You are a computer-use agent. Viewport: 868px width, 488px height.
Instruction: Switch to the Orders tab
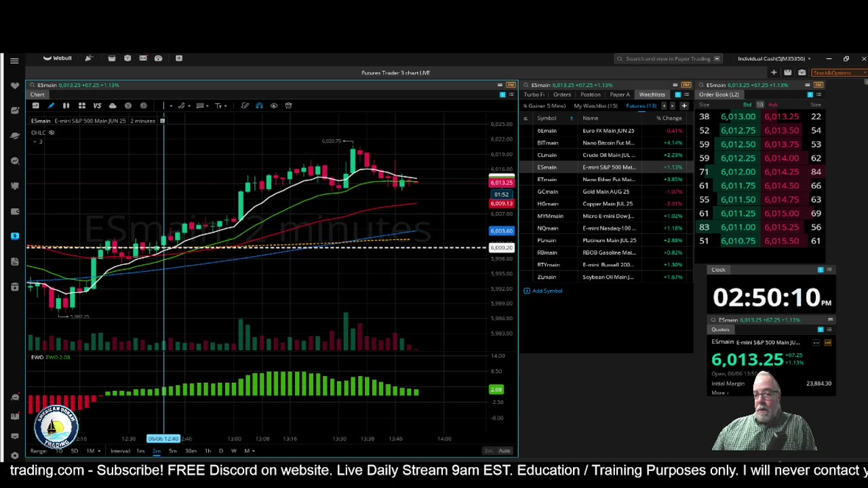(561, 95)
